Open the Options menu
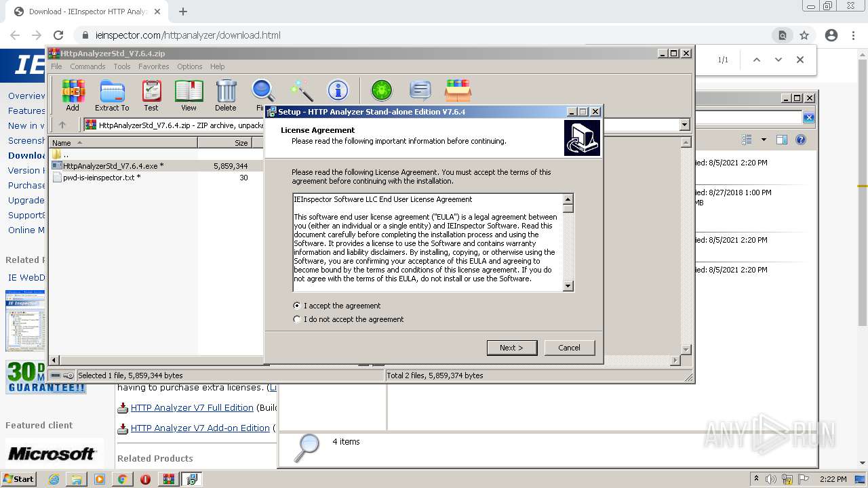This screenshot has height=488, width=868. (190, 66)
